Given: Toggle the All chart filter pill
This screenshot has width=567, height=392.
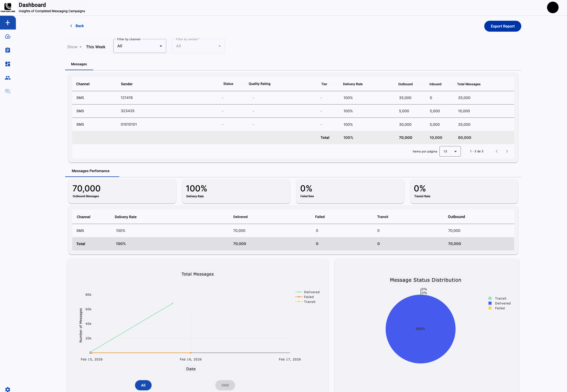Looking at the screenshot, I should (143, 385).
